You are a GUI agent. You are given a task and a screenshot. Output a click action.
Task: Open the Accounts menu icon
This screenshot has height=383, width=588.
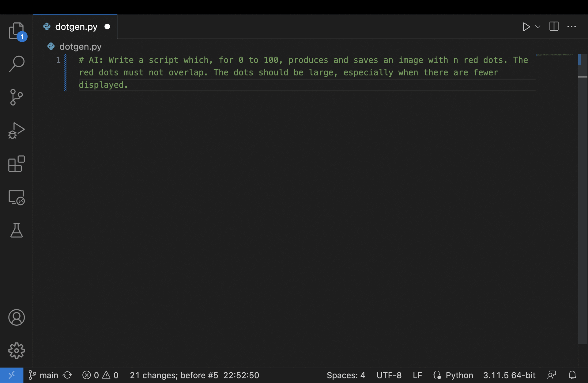[x=17, y=317]
